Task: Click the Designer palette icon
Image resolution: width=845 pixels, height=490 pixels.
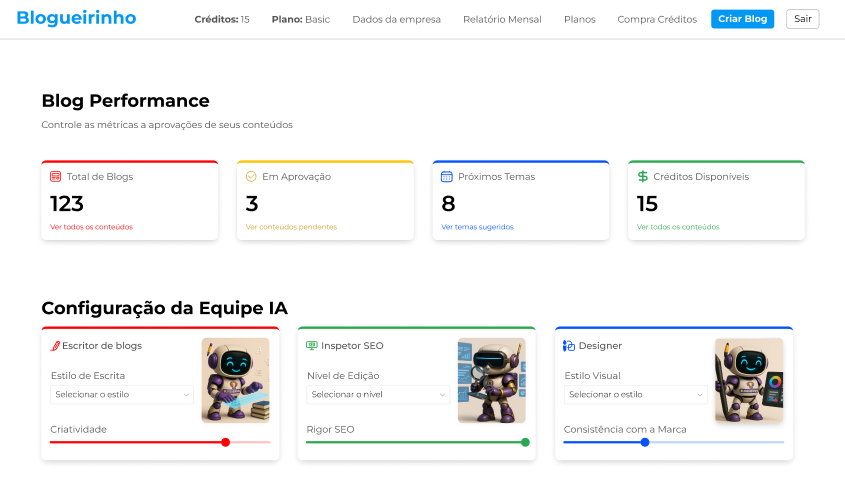Action: [569, 346]
